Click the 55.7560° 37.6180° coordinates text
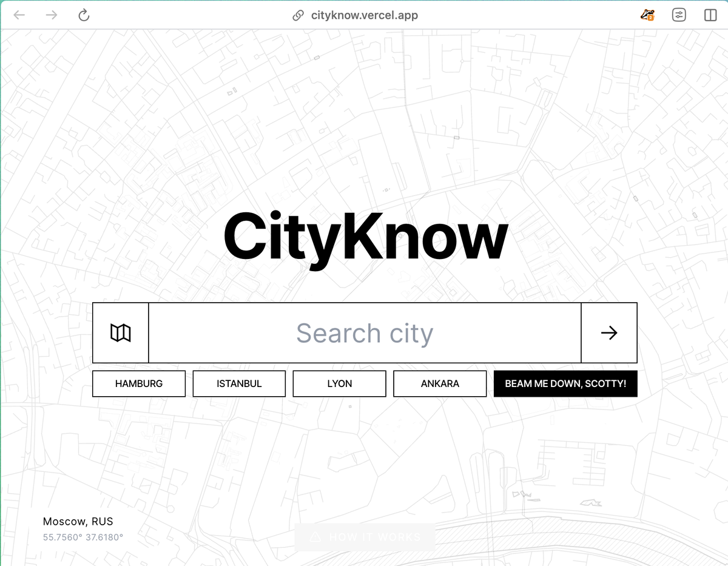 click(83, 537)
